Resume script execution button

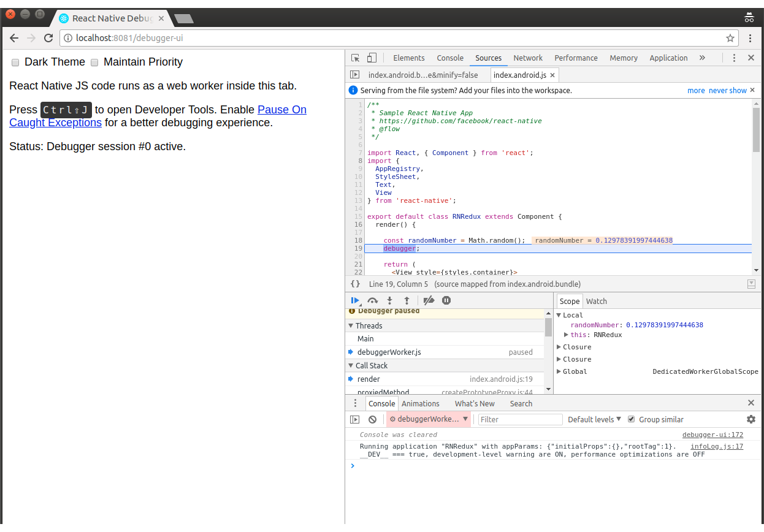355,300
